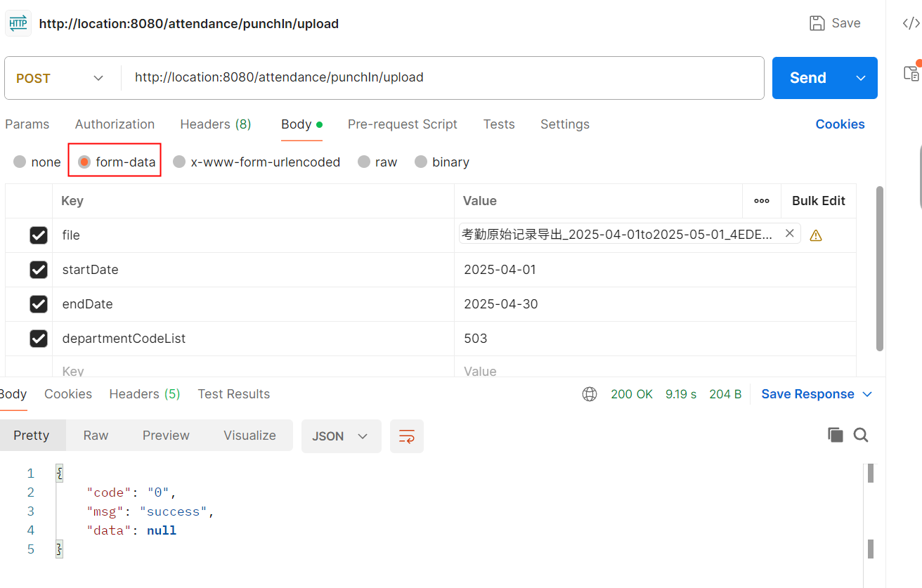Expand the Send button arrow options

pyautogui.click(x=861, y=78)
